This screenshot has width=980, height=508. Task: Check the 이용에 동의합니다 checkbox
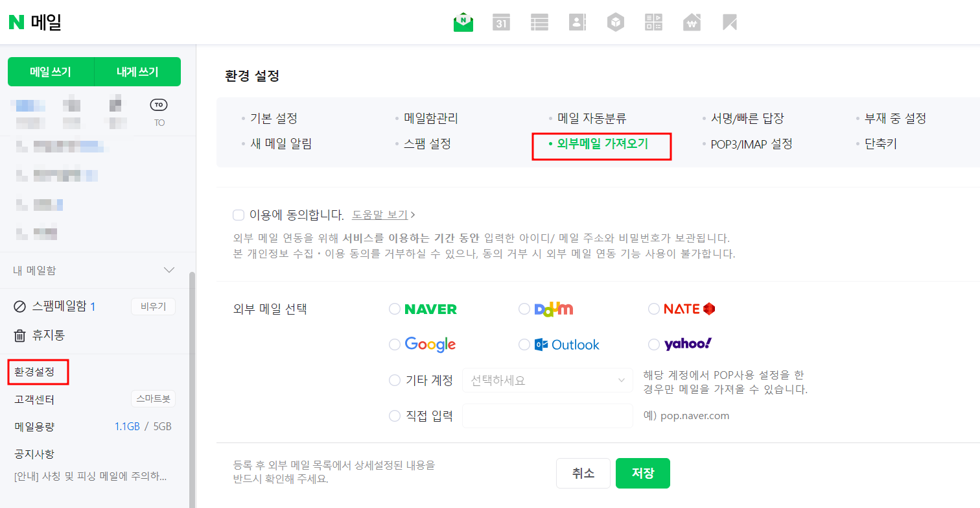point(238,215)
